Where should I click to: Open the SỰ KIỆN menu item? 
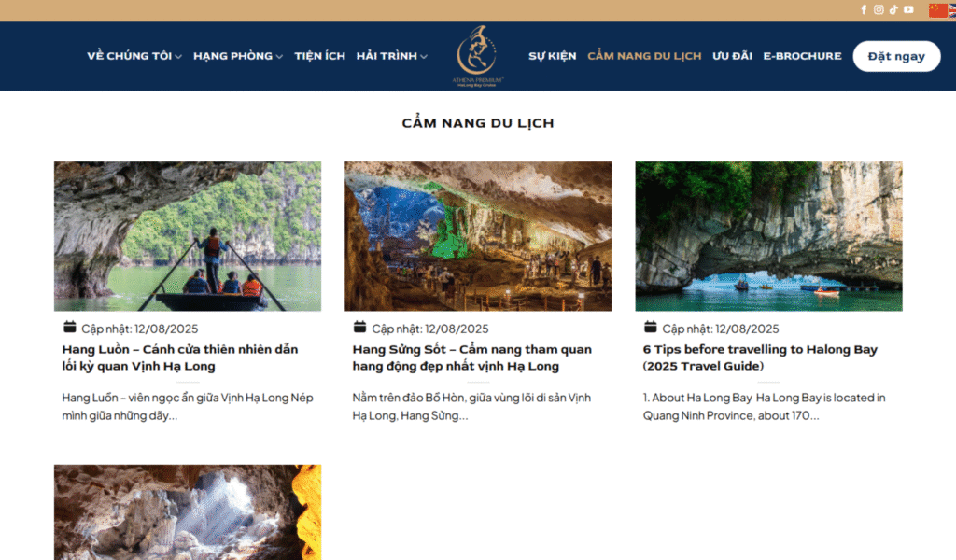(x=553, y=56)
